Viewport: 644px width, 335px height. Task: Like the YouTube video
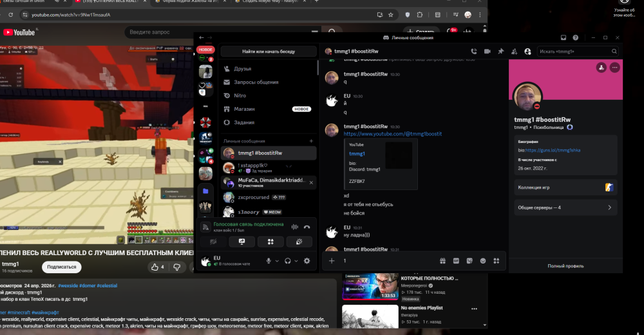pyautogui.click(x=158, y=267)
